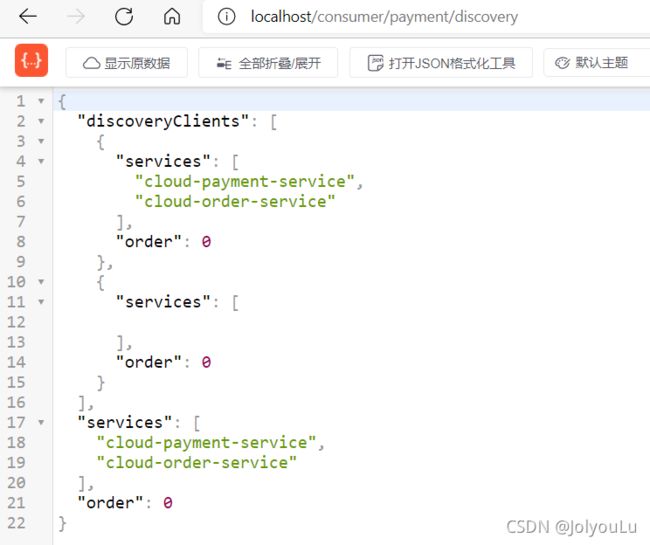650x545 pixels.
Task: Collapse second client object at line 10
Action: [x=41, y=282]
